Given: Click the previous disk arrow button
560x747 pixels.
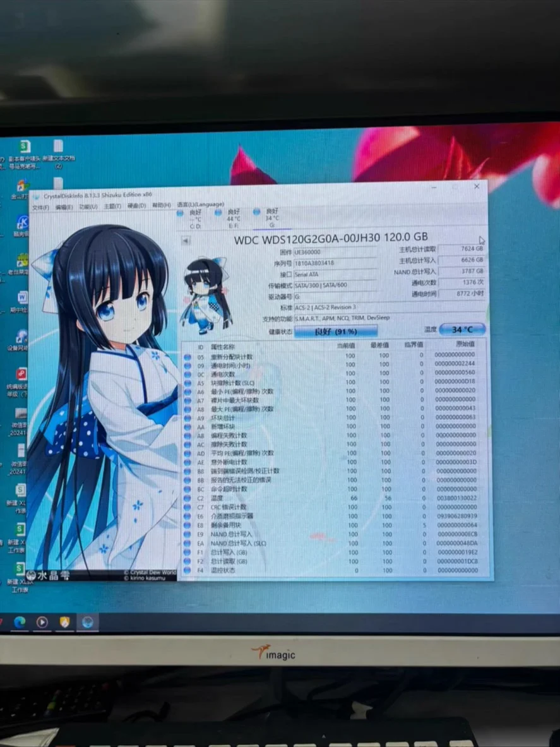Looking at the screenshot, I should coord(186,241).
